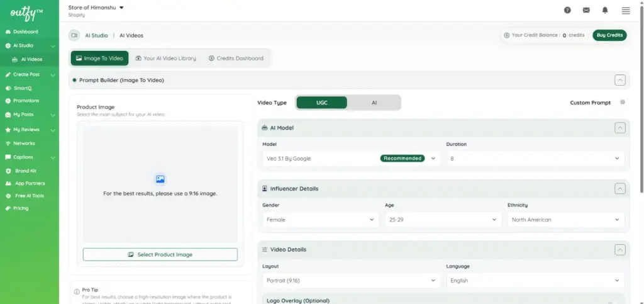644x304 pixels.
Task: Click the AI Videos sidebar icon
Action: pyautogui.click(x=15, y=59)
